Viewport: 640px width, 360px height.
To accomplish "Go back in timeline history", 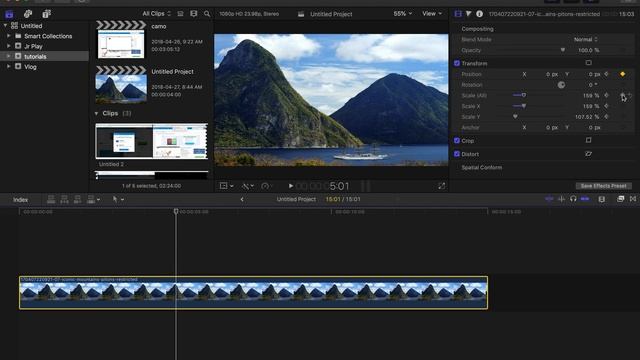I will click(242, 199).
